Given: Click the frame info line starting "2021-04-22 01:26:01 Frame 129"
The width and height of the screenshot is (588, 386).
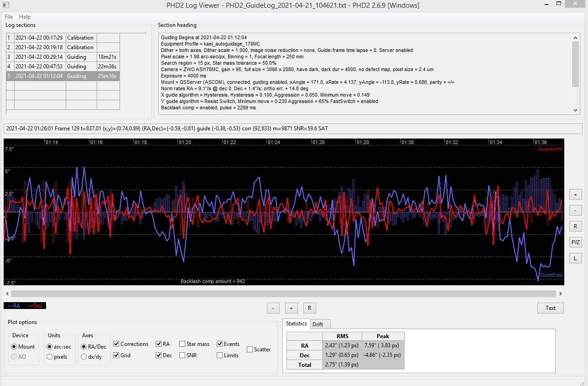Looking at the screenshot, I should tap(293, 129).
